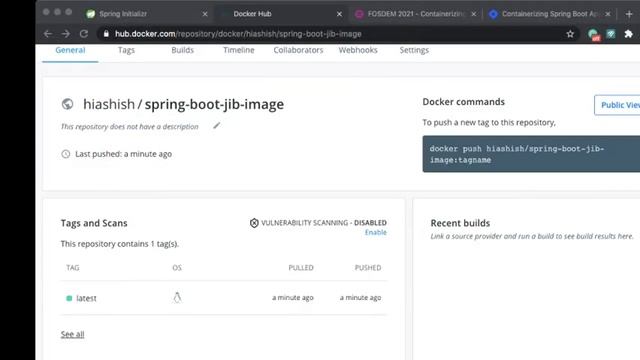
Task: Open the Settings repository tab
Action: point(414,50)
